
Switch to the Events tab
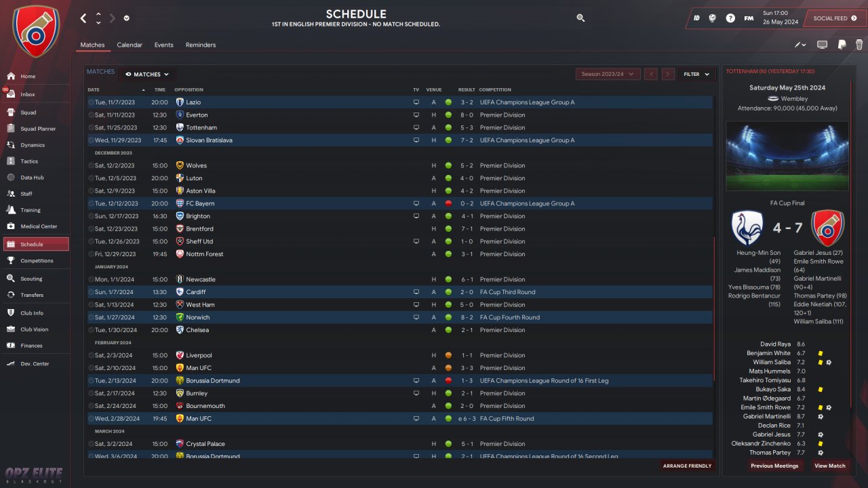(163, 45)
